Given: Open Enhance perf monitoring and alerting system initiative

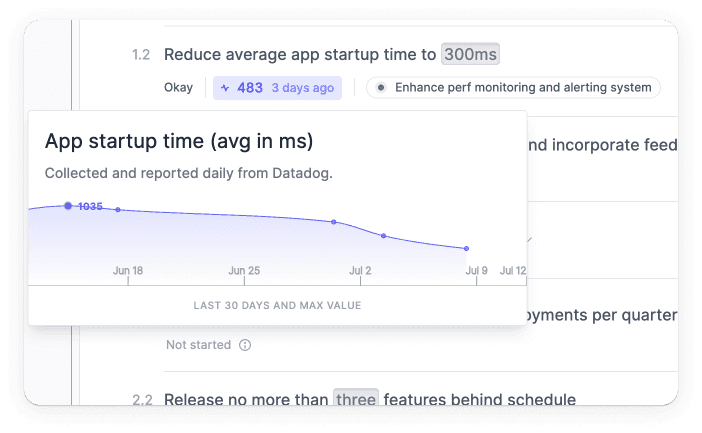Looking at the screenshot, I should [x=513, y=87].
